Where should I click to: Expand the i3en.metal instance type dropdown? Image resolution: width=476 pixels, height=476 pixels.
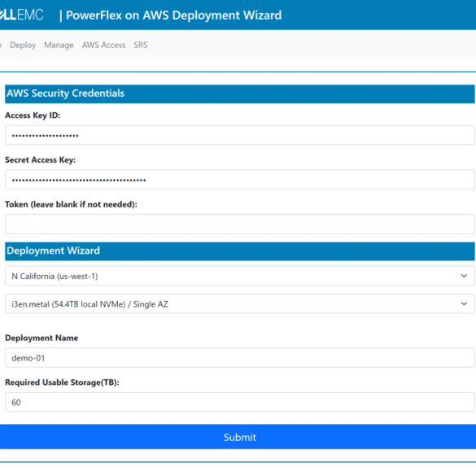point(240,304)
